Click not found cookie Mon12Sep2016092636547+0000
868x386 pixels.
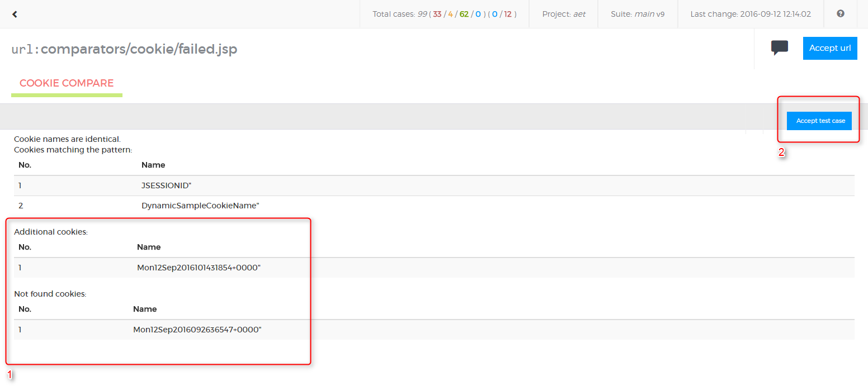coord(197,330)
